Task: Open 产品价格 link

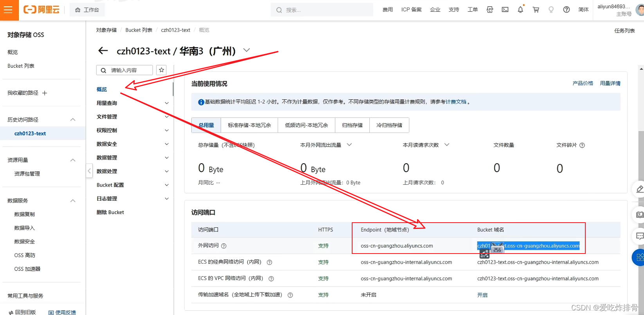Action: pos(583,83)
